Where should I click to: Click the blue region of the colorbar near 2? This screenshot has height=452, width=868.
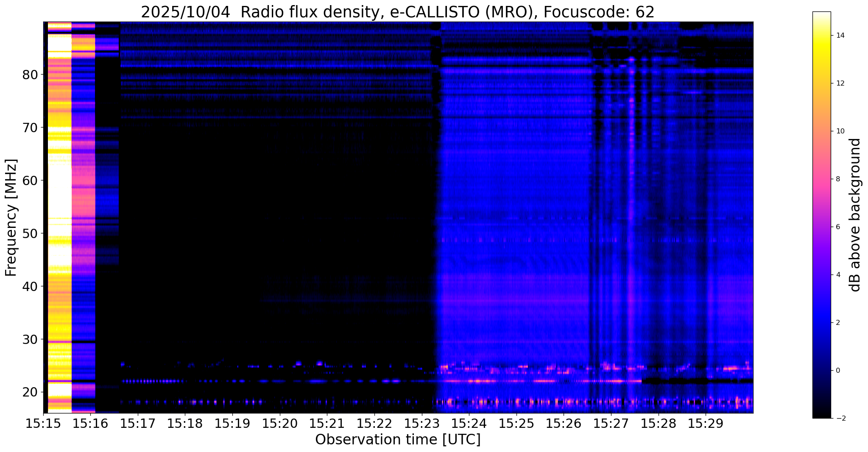tap(821, 323)
